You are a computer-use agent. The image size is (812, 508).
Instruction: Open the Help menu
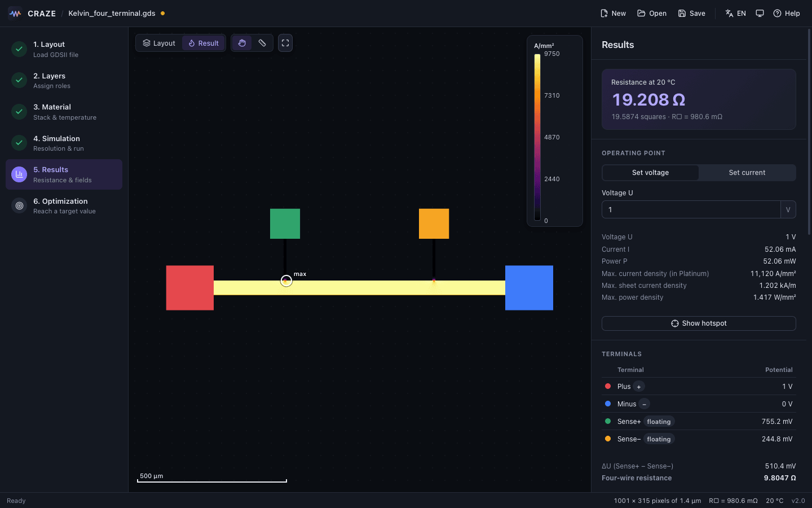(x=786, y=14)
